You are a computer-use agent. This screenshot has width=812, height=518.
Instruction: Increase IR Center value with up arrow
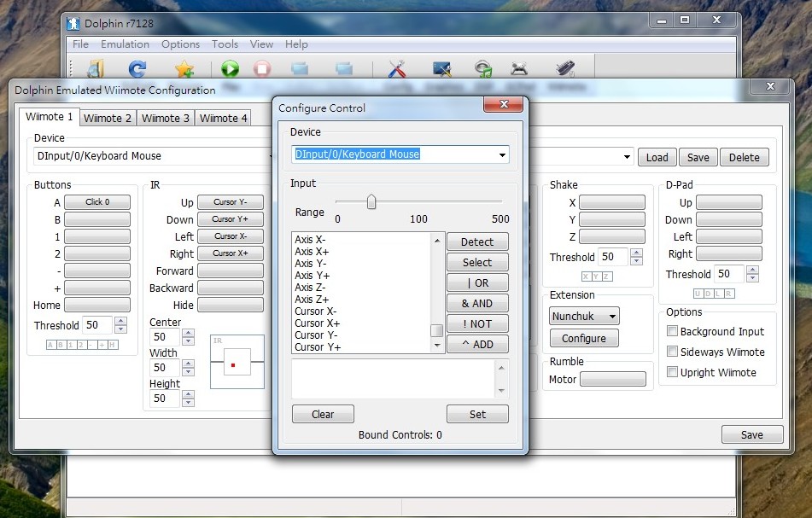(189, 333)
